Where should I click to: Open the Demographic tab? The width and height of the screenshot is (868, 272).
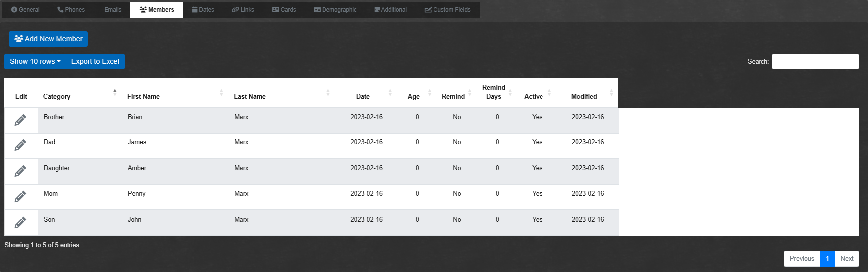(335, 10)
